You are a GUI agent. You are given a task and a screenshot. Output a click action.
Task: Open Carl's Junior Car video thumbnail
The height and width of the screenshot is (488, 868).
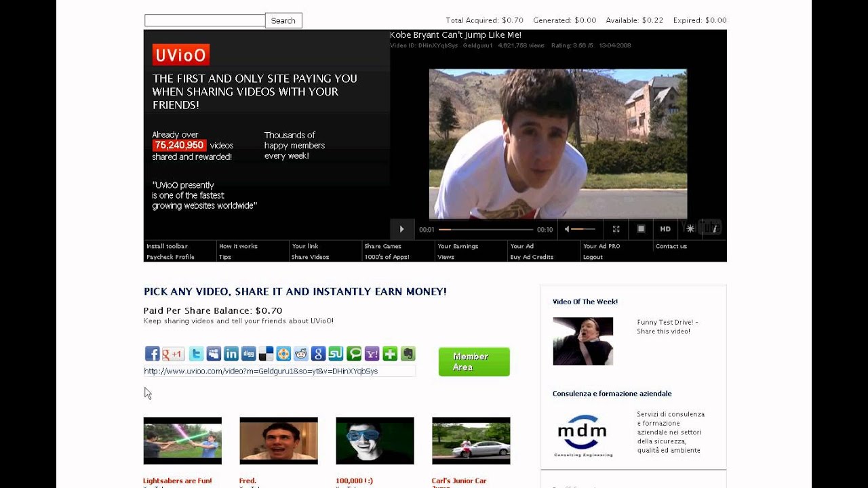coord(471,441)
